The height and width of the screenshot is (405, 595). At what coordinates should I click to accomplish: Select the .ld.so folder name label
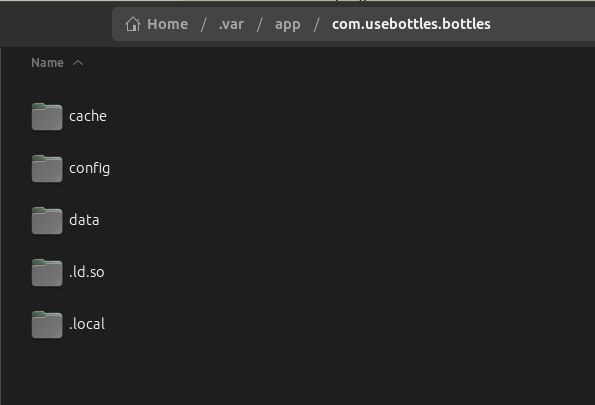pos(87,272)
